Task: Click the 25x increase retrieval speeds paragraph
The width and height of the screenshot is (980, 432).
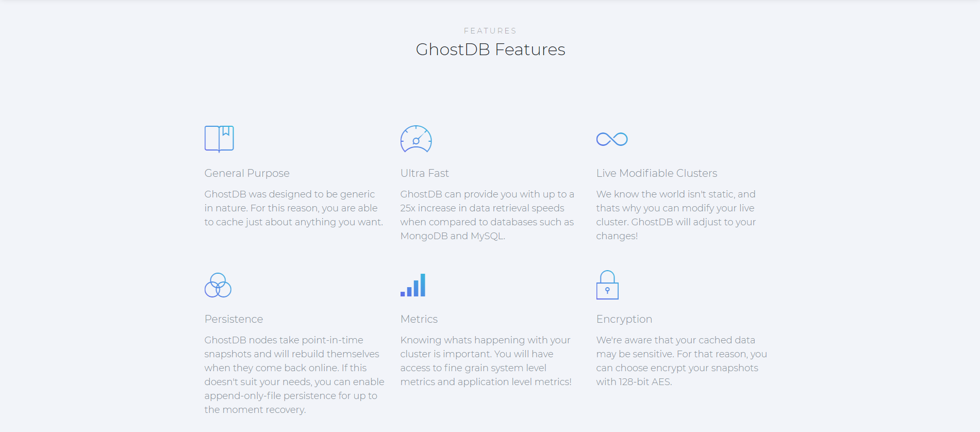Action: point(487,215)
